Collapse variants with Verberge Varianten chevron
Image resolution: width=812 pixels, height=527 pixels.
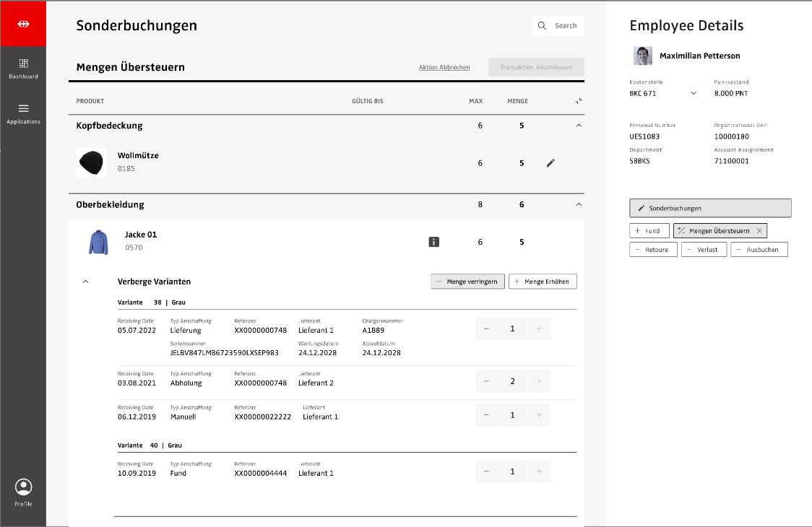86,282
